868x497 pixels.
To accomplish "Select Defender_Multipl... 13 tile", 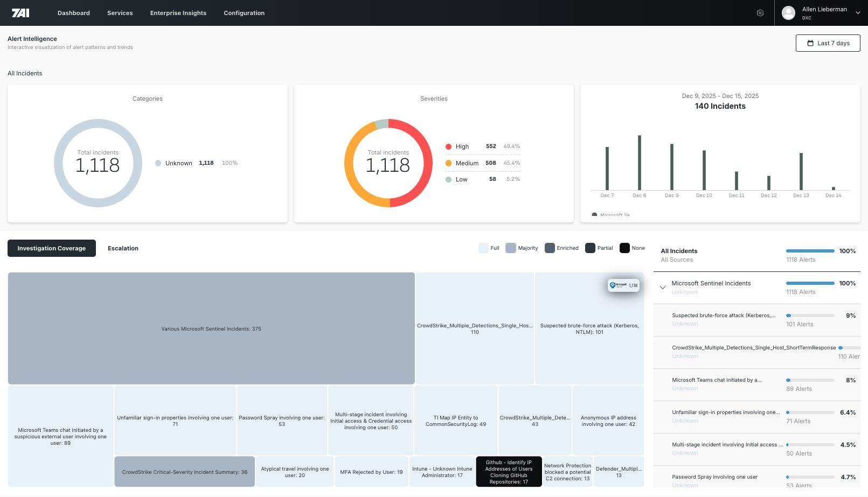I will click(x=619, y=472).
